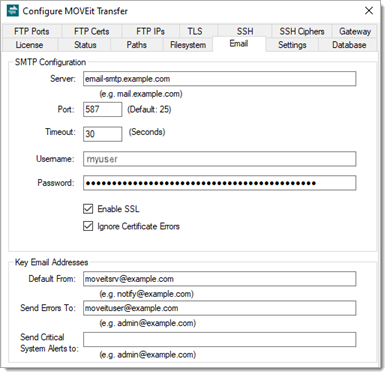
Task: Switch to the License tab
Action: (29, 45)
